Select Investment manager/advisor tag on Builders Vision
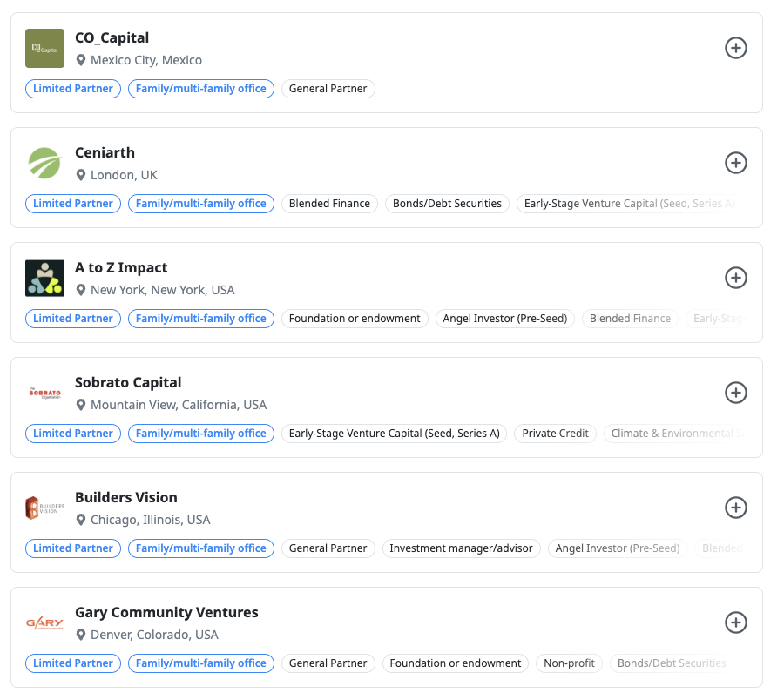This screenshot has width=784, height=693. 461,548
